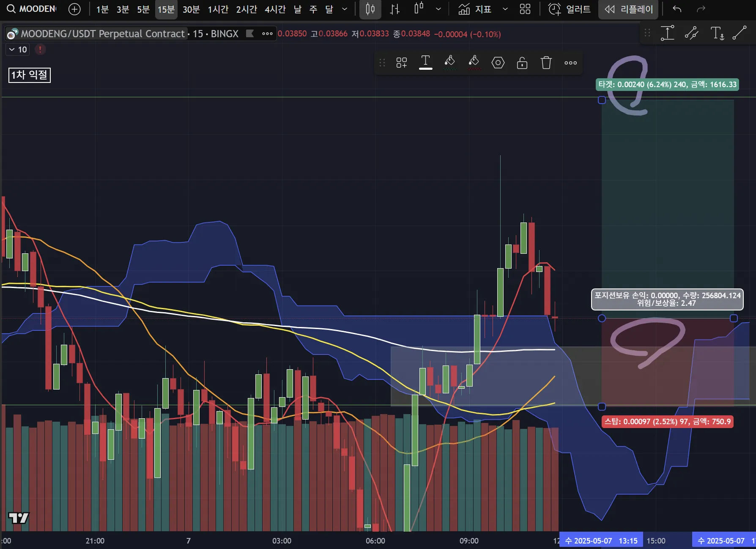Grab the drawing toolbar drag handle

[x=382, y=63]
